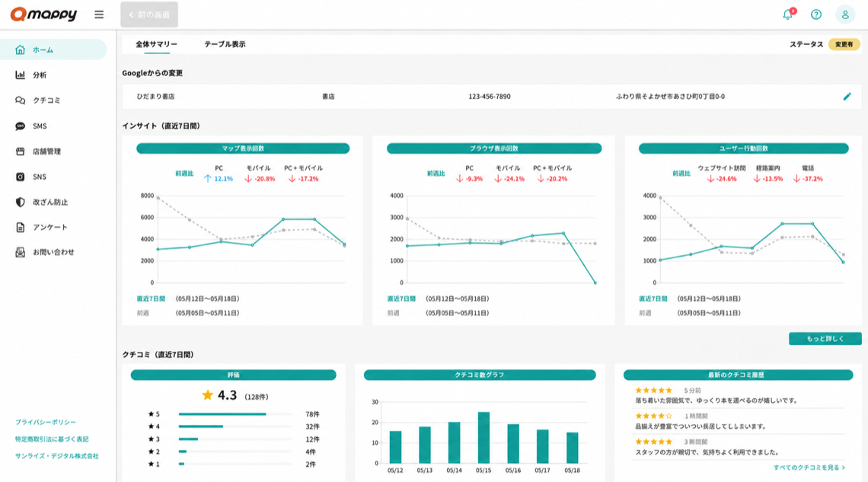Viewport: 868px width, 482px height.
Task: Select the 全体サマリー tab
Action: click(x=157, y=44)
